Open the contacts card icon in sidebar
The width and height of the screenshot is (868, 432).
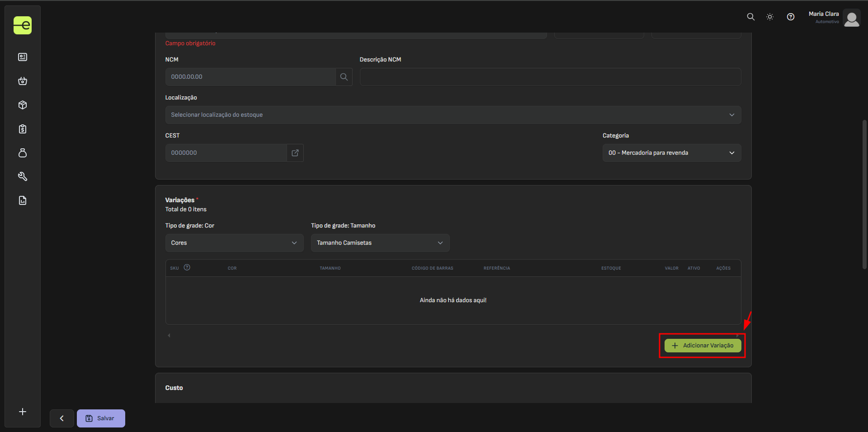[x=23, y=57]
